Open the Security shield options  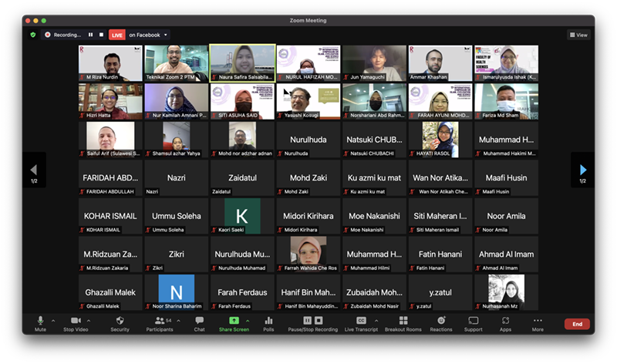[120, 322]
